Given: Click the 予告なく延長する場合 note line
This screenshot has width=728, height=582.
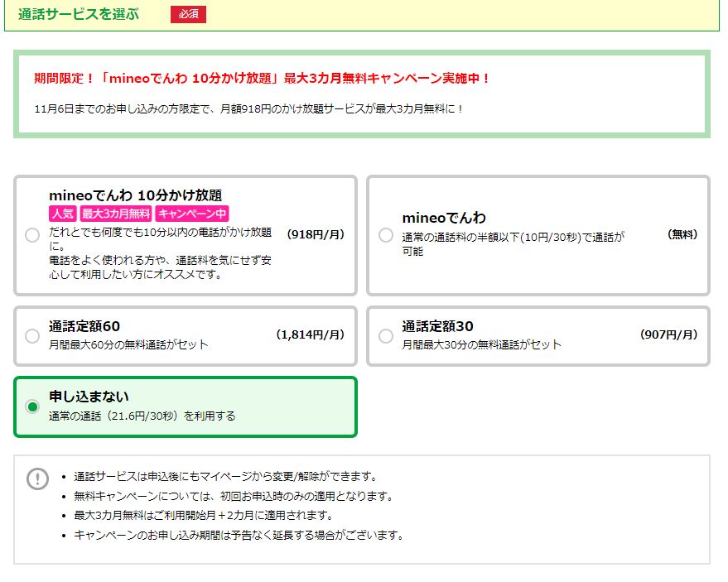Looking at the screenshot, I should click(x=239, y=535).
